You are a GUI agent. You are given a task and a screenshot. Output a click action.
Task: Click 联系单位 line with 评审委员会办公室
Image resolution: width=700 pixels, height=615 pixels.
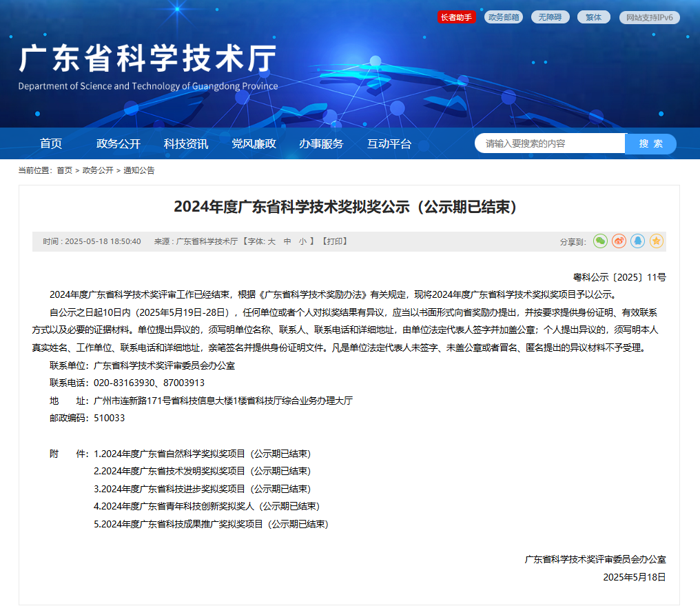point(142,365)
